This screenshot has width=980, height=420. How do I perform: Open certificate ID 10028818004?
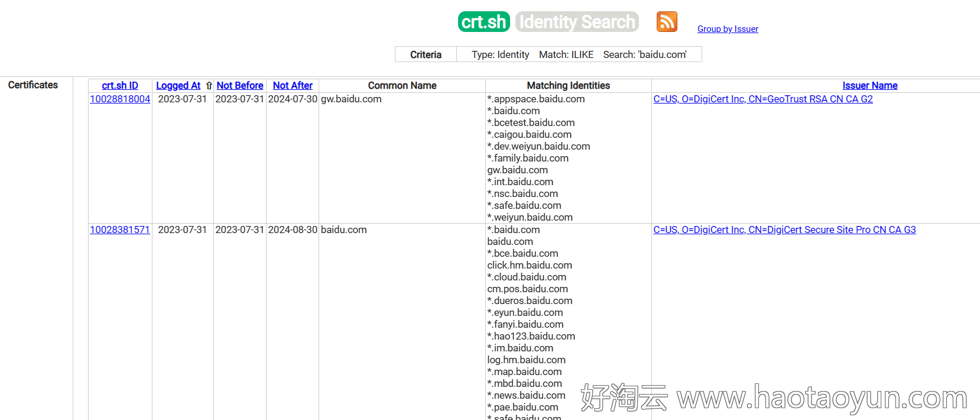pyautogui.click(x=120, y=99)
